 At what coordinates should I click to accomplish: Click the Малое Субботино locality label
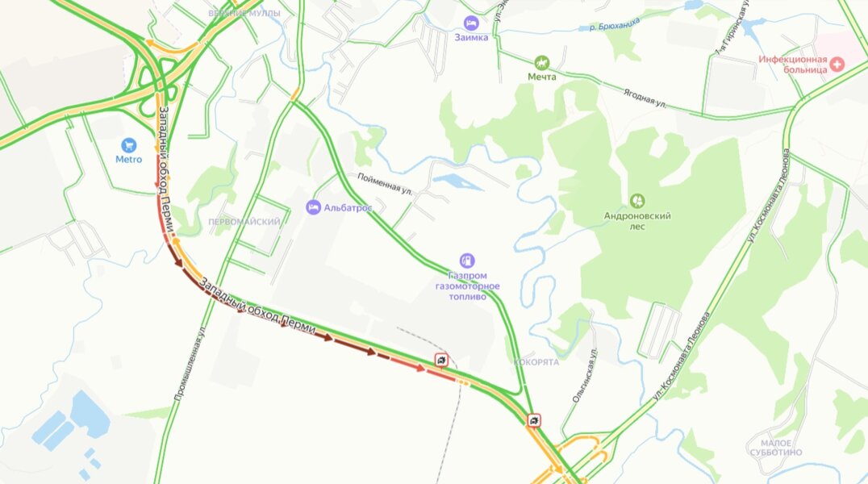pos(776,448)
